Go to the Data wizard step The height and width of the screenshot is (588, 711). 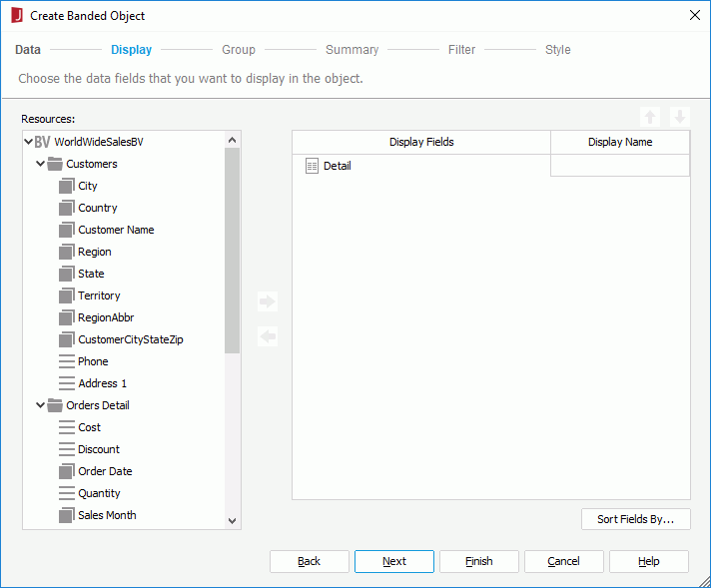28,49
